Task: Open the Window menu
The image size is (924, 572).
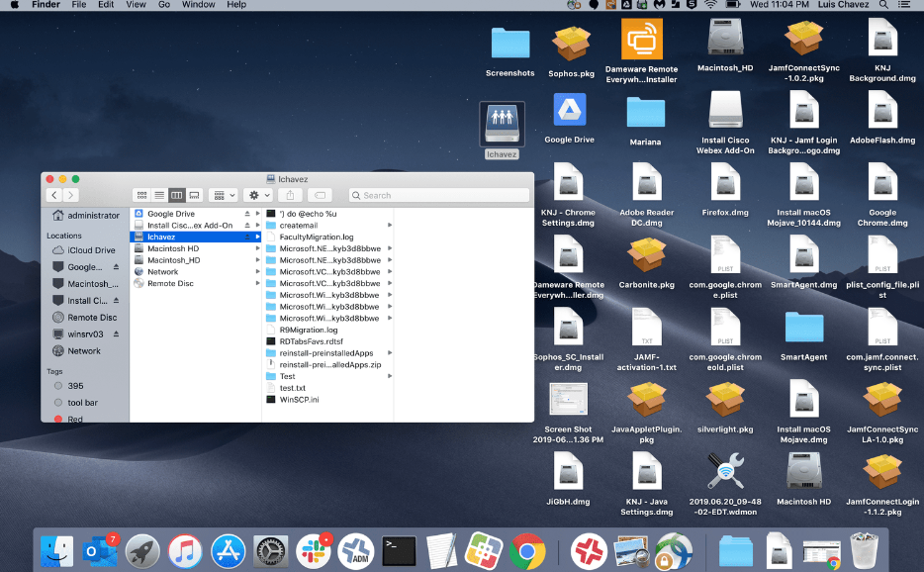Action: (198, 5)
